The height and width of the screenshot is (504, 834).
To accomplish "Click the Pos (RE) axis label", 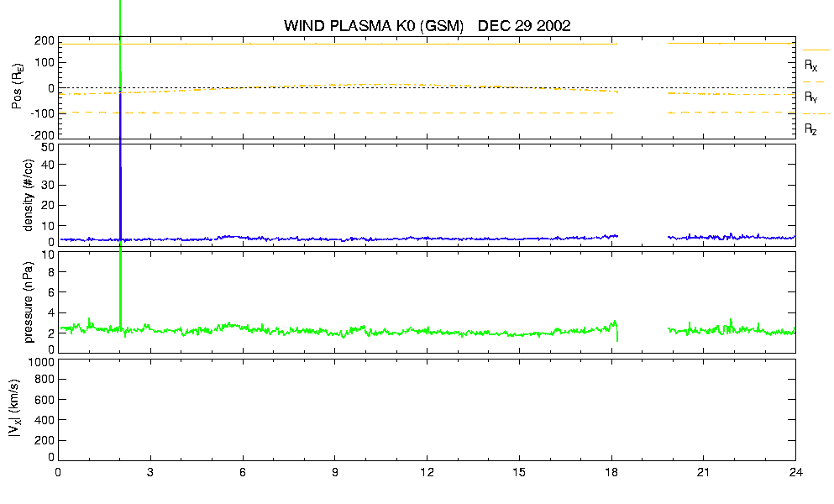I will 17,87.
